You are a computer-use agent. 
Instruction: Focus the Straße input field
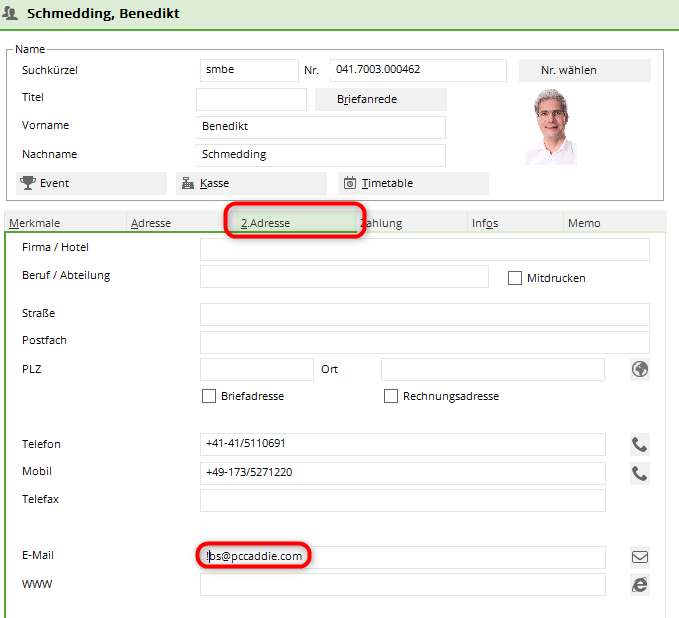tap(425, 314)
